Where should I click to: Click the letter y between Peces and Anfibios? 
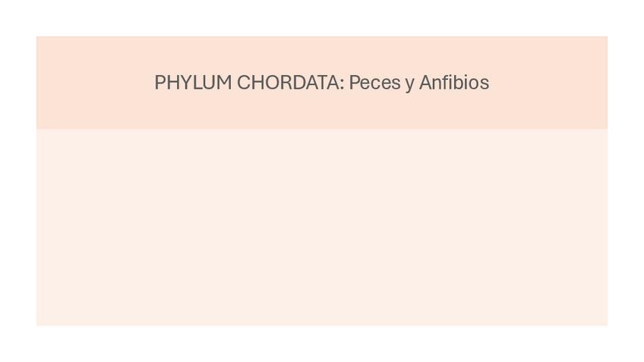410,83
